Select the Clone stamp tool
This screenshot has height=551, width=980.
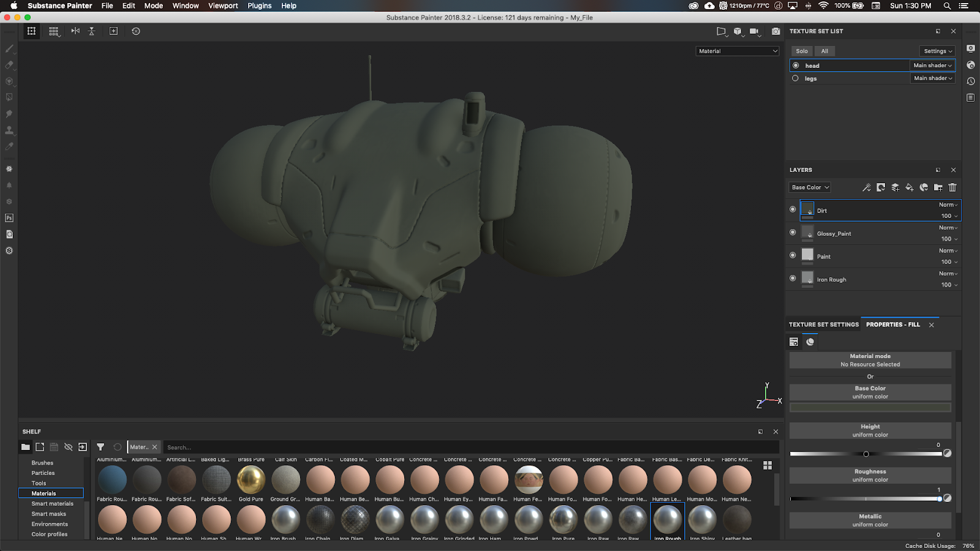(9, 130)
